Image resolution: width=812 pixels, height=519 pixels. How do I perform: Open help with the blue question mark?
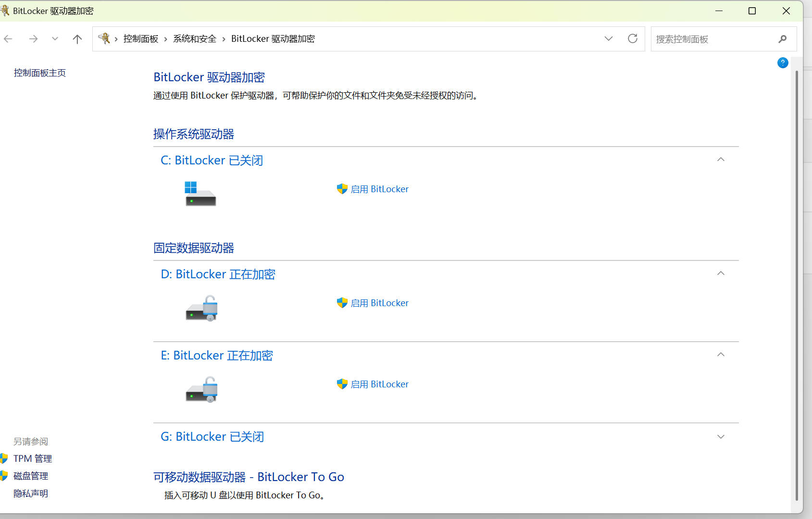point(783,63)
